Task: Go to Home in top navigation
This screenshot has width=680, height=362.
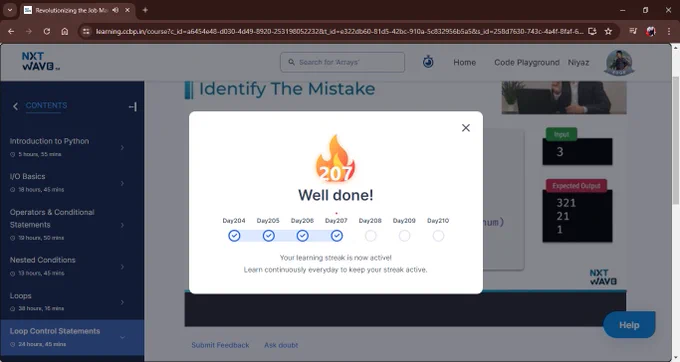Action: [x=464, y=62]
